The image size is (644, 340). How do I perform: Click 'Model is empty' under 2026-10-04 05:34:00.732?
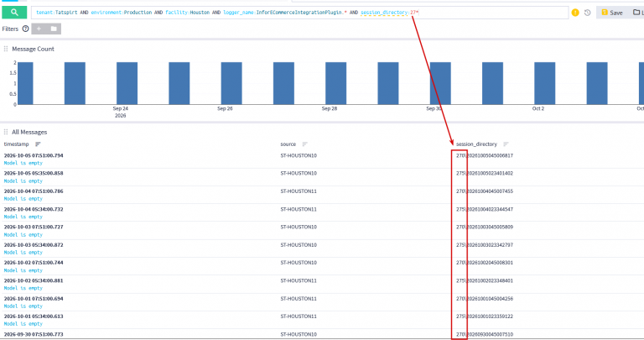tap(23, 217)
